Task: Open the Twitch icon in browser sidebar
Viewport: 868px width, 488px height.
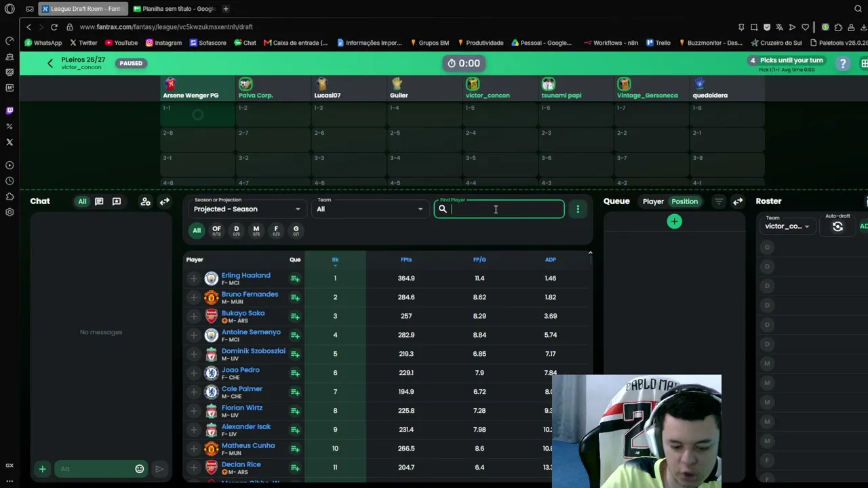Action: pyautogui.click(x=9, y=110)
